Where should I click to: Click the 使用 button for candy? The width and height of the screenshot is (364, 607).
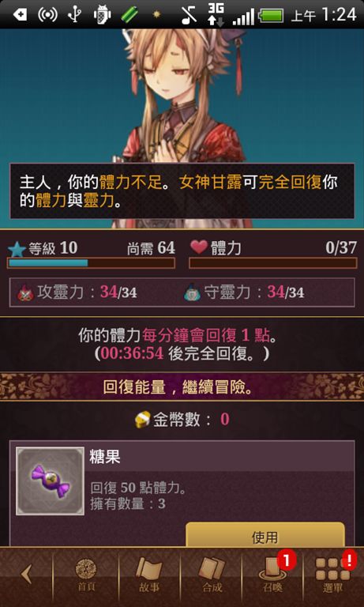265,535
